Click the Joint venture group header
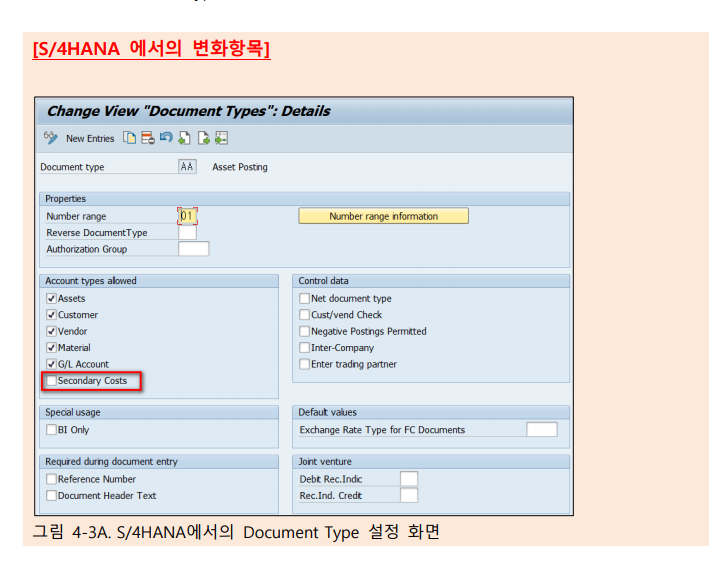This screenshot has height=561, width=709. [x=431, y=462]
